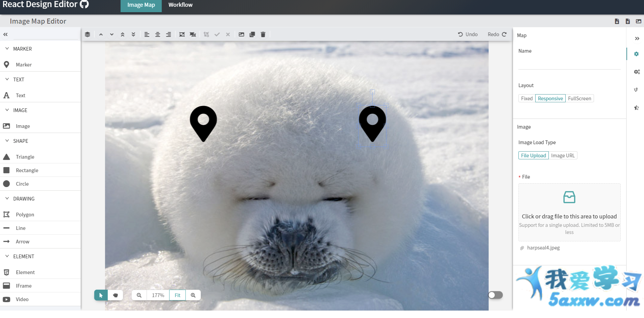Align selected objects right

(x=168, y=34)
